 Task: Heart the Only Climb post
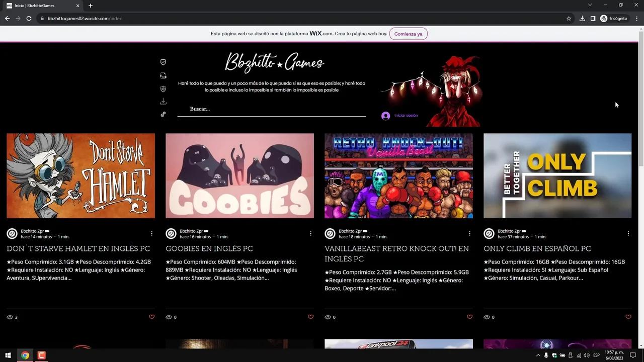coord(628,317)
